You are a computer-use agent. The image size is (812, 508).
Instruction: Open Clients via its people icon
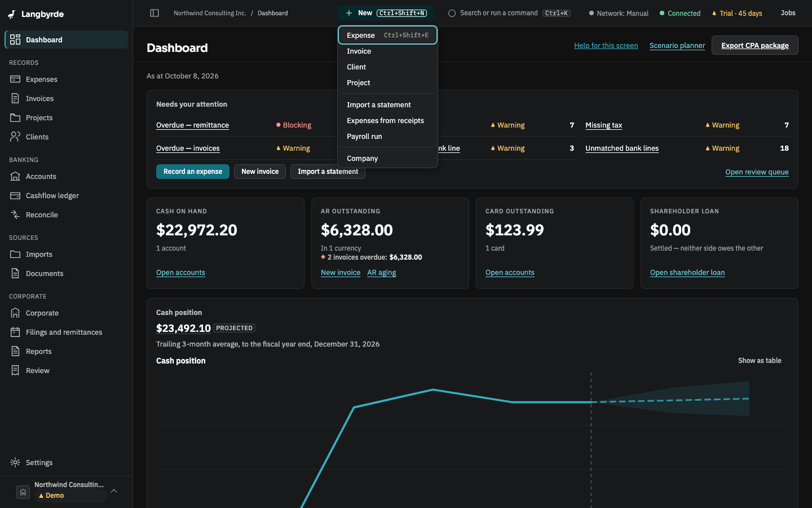(15, 137)
